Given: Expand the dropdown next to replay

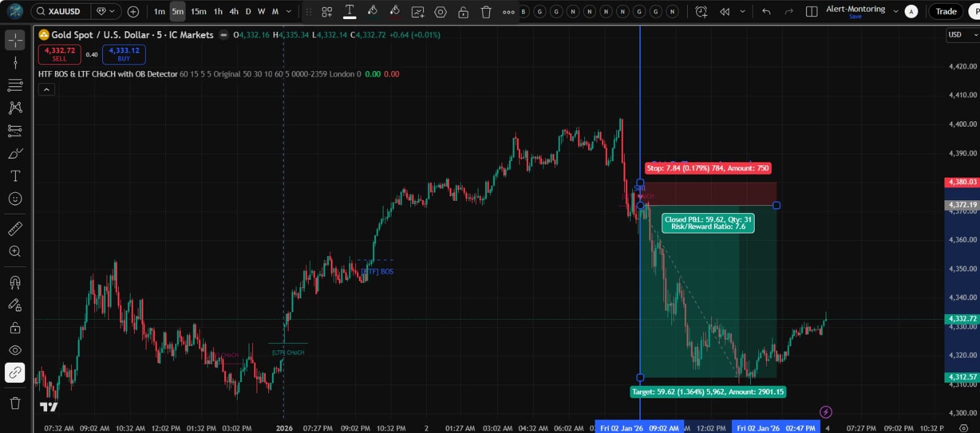Looking at the screenshot, I should [x=742, y=11].
